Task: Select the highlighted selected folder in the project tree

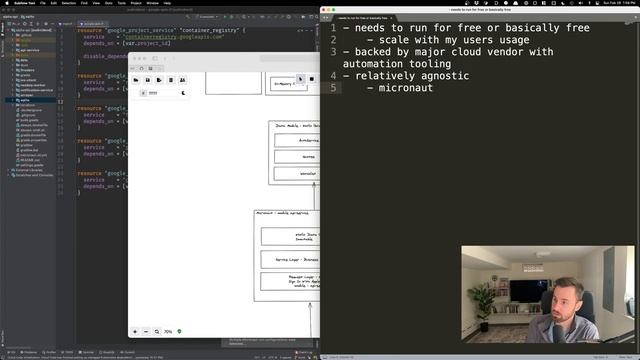Action: click(31, 100)
